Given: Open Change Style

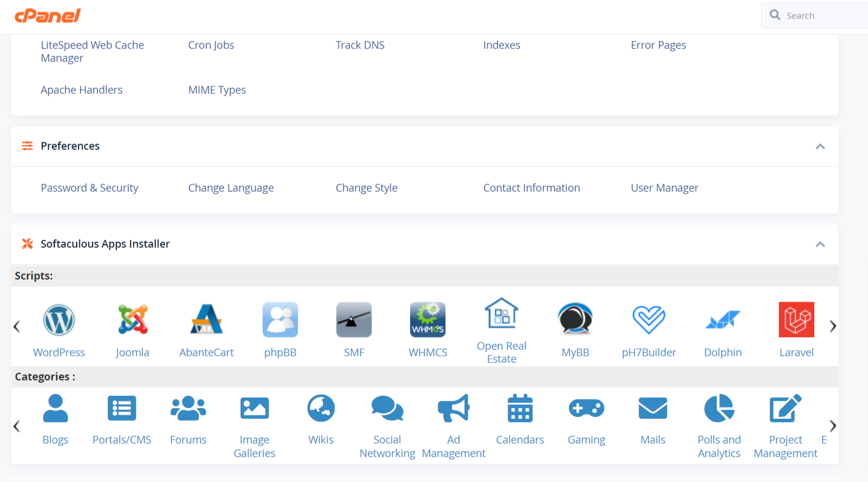Looking at the screenshot, I should point(366,188).
